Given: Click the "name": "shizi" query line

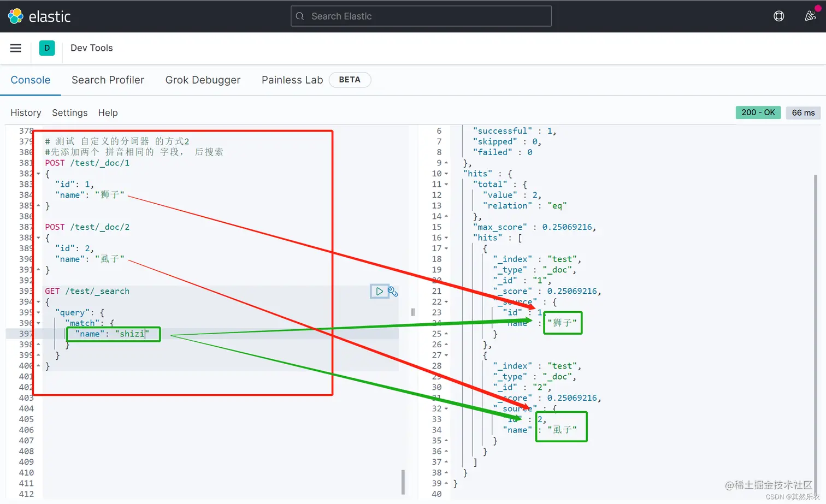Looking at the screenshot, I should pos(112,334).
